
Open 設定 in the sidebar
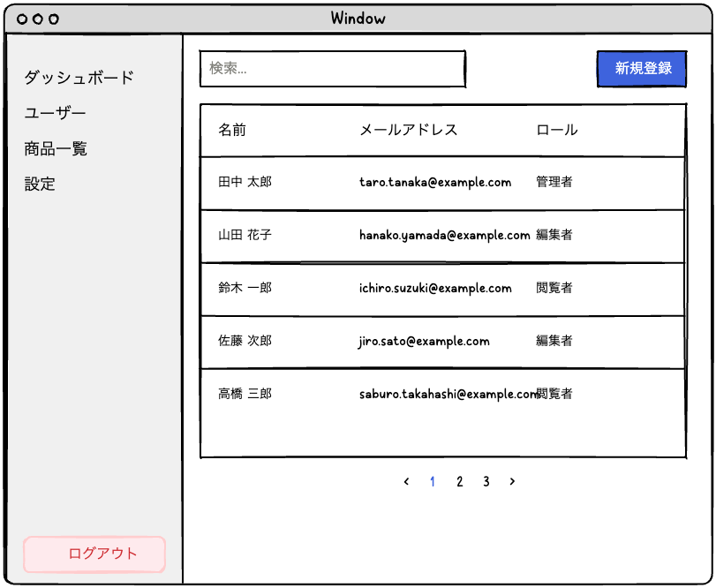40,184
